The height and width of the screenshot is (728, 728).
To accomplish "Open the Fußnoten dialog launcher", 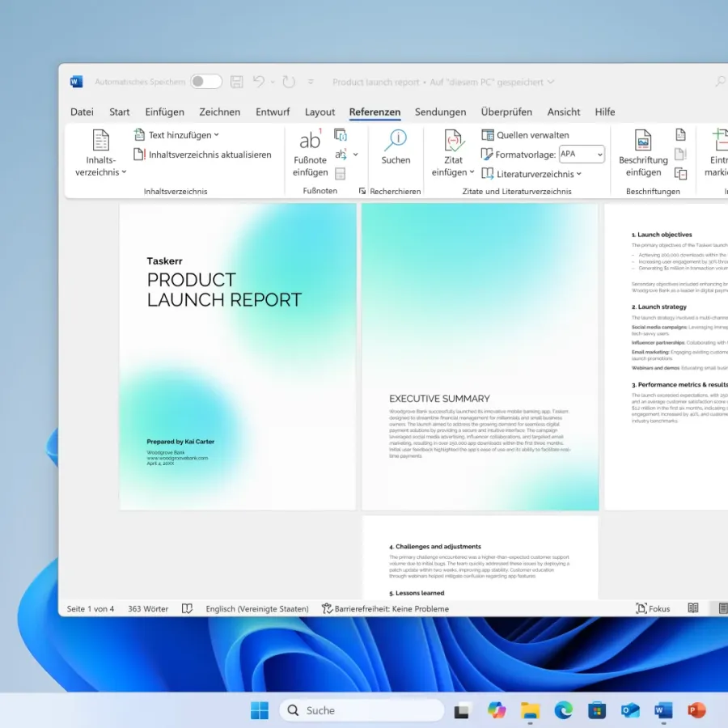I will coord(362,191).
